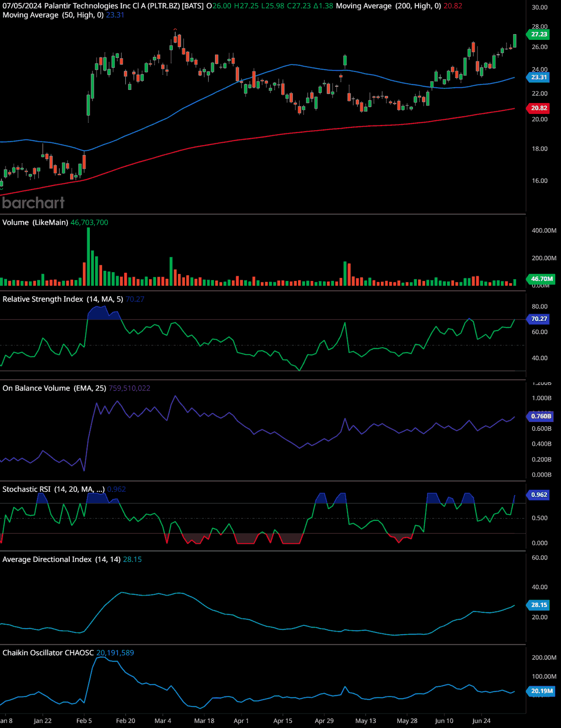
Task: Click the 20,191,589 Chaikin reading
Action: pyautogui.click(x=115, y=653)
